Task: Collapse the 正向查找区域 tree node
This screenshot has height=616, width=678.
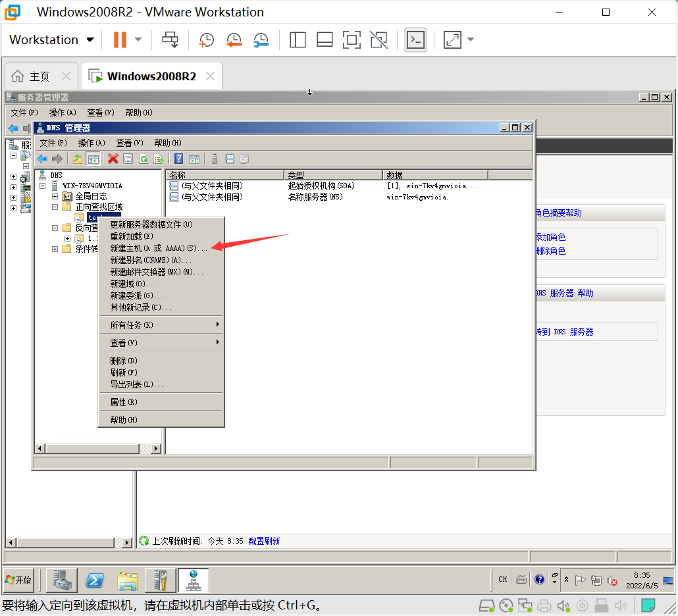Action: tap(55, 207)
